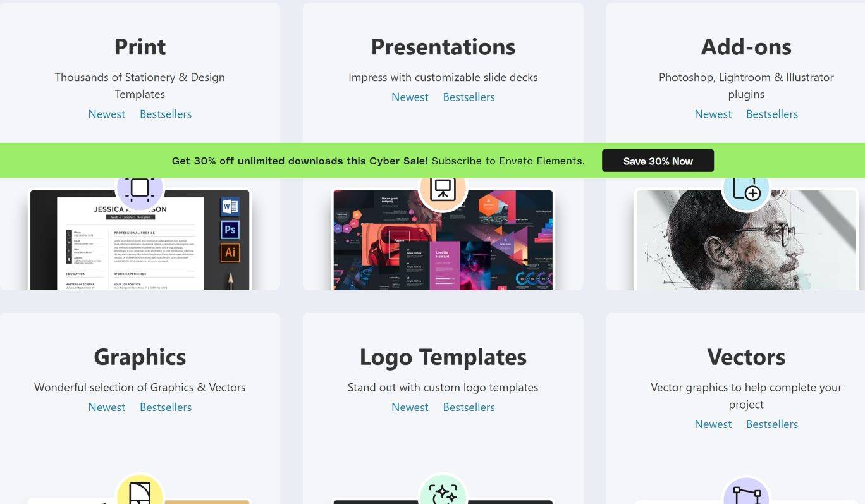Open Newest items under Vectors

(713, 424)
